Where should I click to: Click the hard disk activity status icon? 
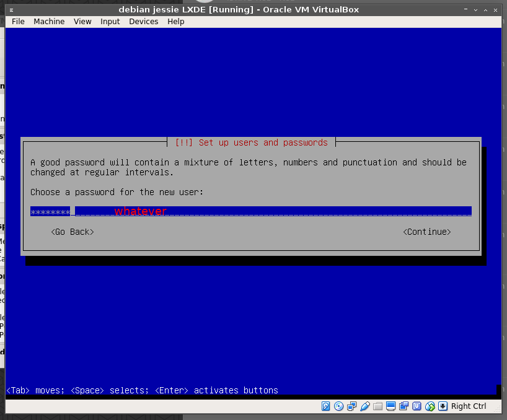click(325, 406)
